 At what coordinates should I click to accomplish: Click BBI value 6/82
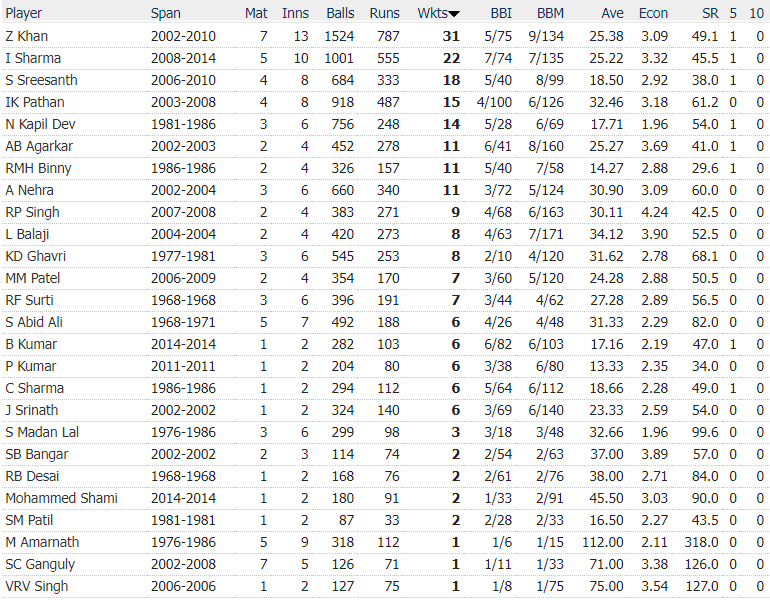[498, 344]
